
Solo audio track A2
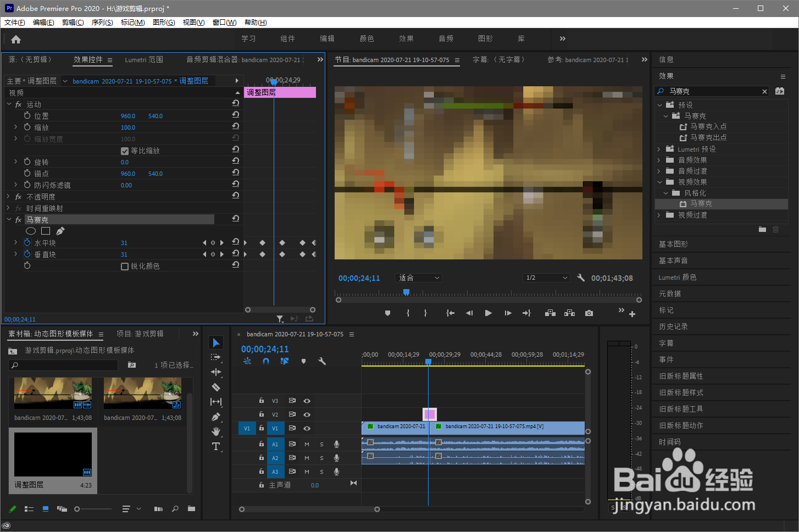point(321,458)
